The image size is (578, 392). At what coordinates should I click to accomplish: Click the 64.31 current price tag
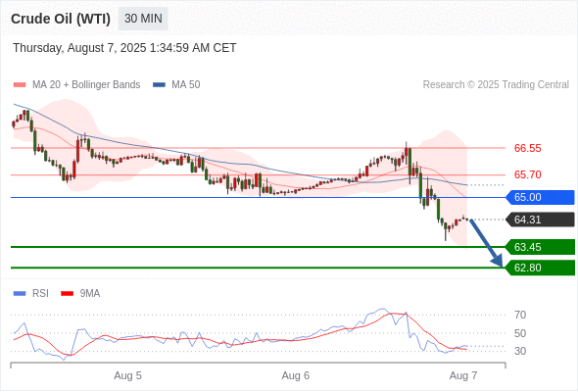pyautogui.click(x=540, y=220)
